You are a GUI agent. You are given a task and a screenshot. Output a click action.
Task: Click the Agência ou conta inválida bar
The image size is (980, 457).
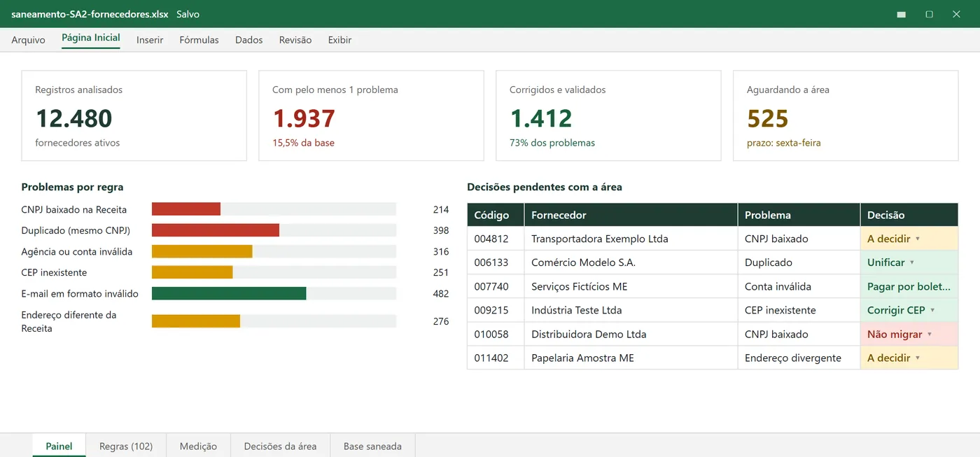[202, 251]
